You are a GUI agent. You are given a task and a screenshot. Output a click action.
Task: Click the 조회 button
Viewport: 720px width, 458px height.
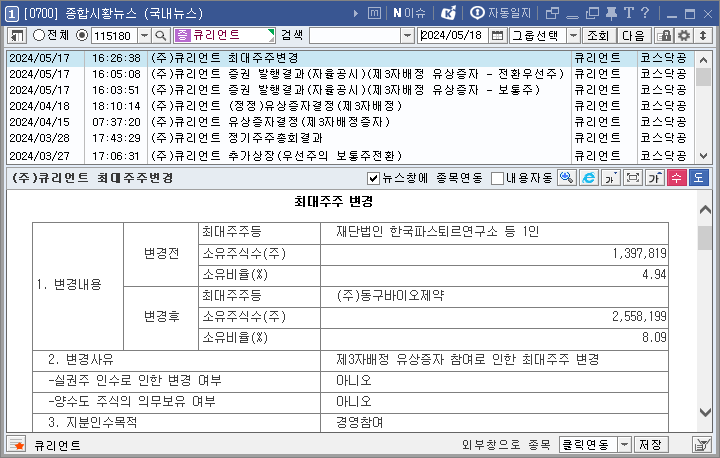point(598,35)
